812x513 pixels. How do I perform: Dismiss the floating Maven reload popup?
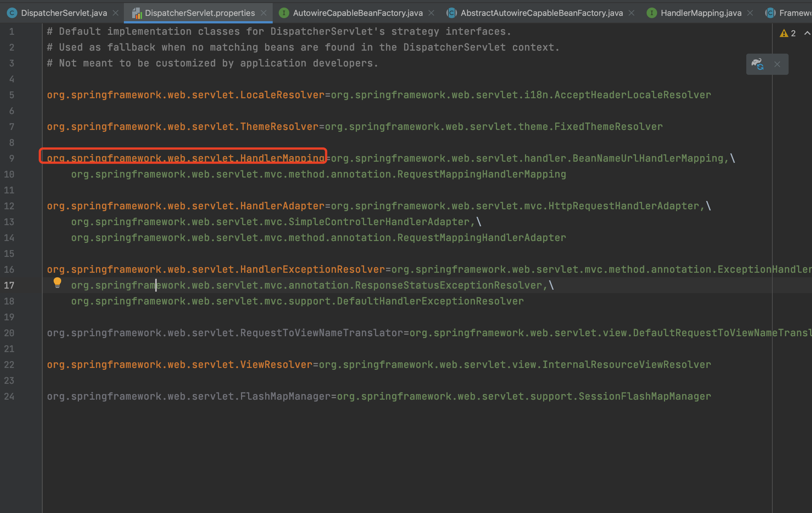(x=777, y=64)
